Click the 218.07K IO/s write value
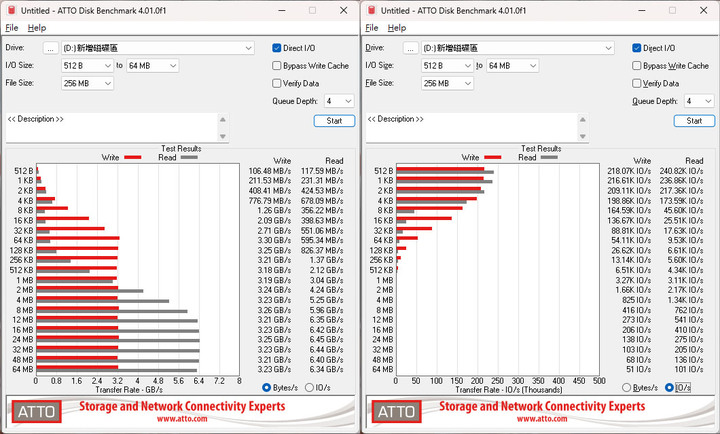Screen dimensions: 720x434 click(629, 171)
